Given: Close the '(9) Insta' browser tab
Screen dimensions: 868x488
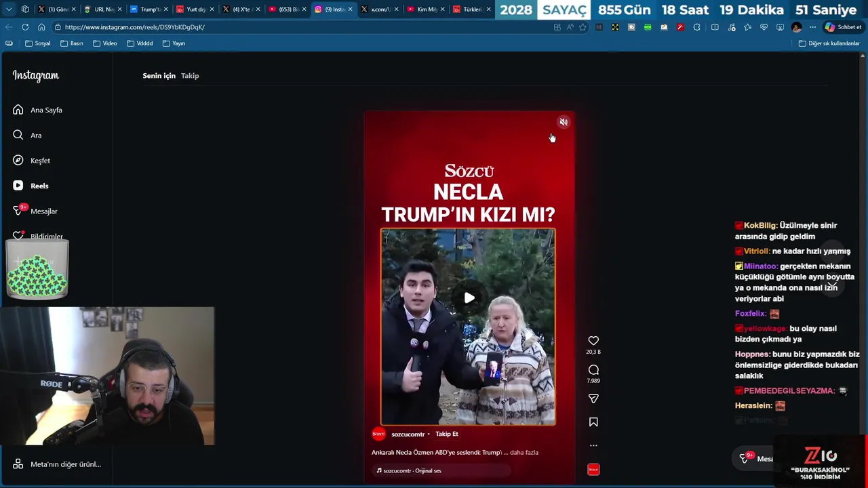Looking at the screenshot, I should [x=350, y=9].
